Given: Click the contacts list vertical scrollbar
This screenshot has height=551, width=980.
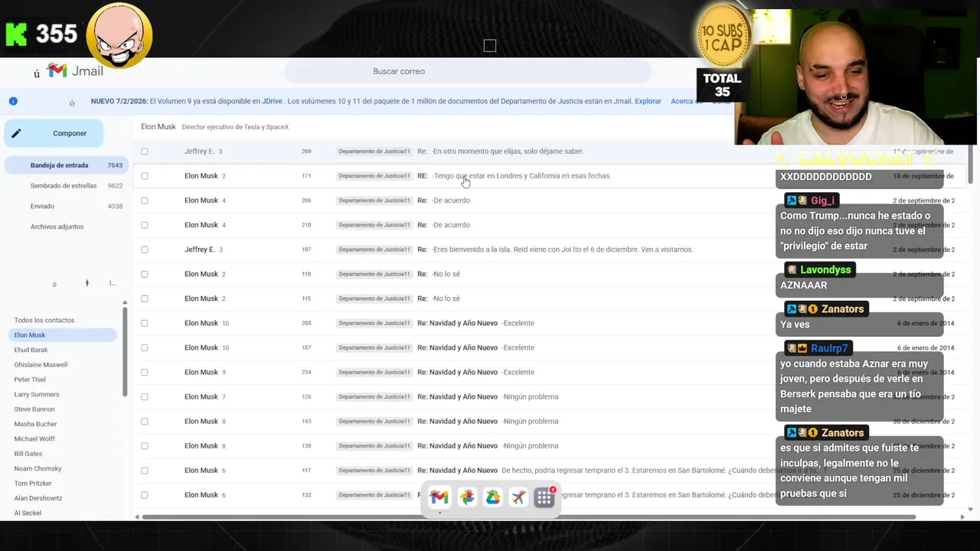Looking at the screenshot, I should 125,352.
